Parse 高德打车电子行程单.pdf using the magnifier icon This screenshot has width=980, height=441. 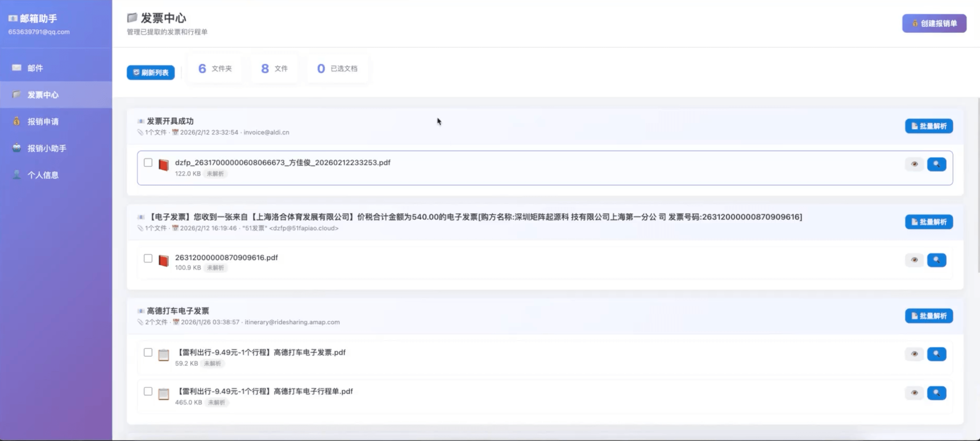point(937,393)
